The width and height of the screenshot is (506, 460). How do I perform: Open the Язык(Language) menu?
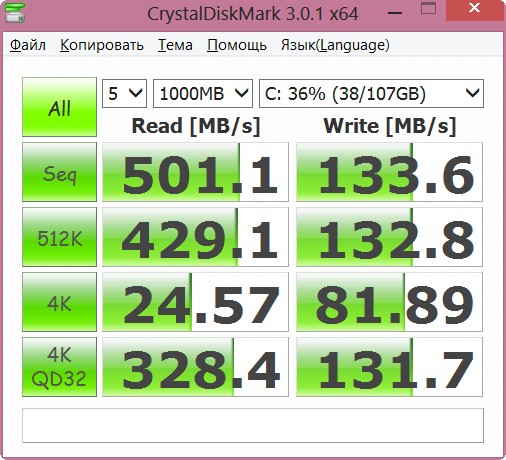[335, 45]
